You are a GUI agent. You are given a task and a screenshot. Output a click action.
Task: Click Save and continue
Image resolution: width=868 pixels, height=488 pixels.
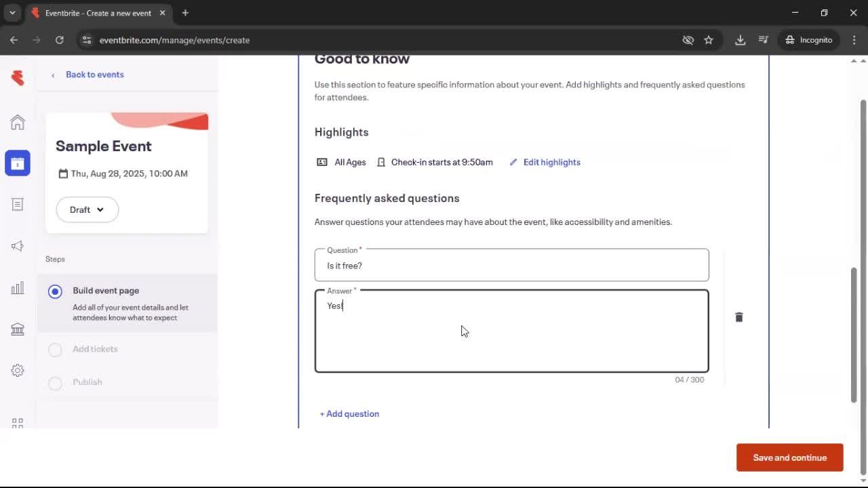(790, 457)
